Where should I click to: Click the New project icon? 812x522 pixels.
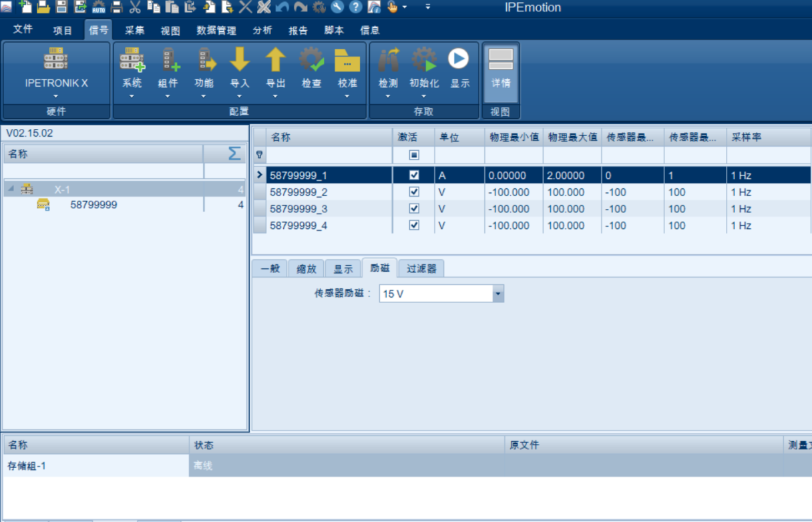25,7
